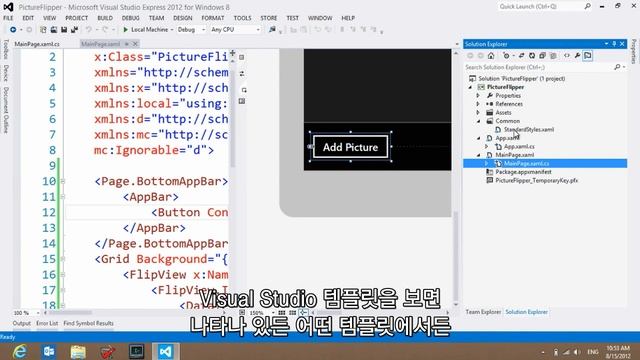This screenshot has width=640, height=360.
Task: Open the Output panel tab
Action: pyautogui.click(x=22, y=323)
